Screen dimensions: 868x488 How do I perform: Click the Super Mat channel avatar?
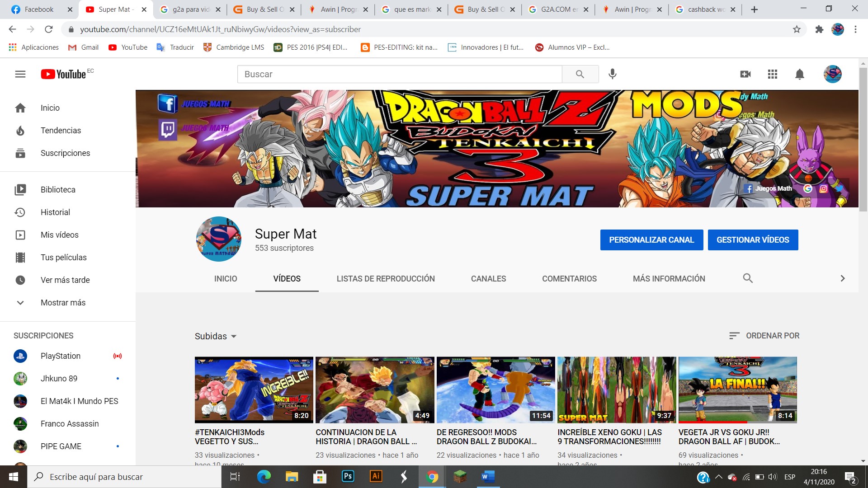[218, 239]
